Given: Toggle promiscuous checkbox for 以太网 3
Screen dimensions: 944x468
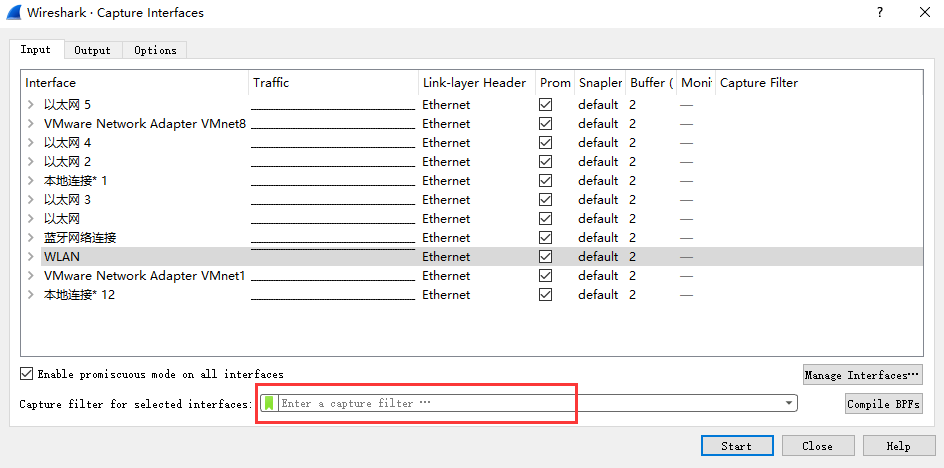Looking at the screenshot, I should [x=545, y=199].
